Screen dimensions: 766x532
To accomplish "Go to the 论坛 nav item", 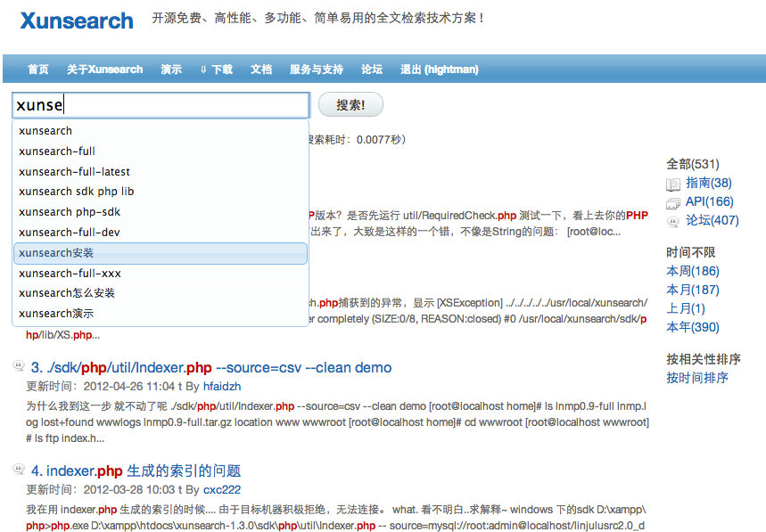I will (372, 70).
